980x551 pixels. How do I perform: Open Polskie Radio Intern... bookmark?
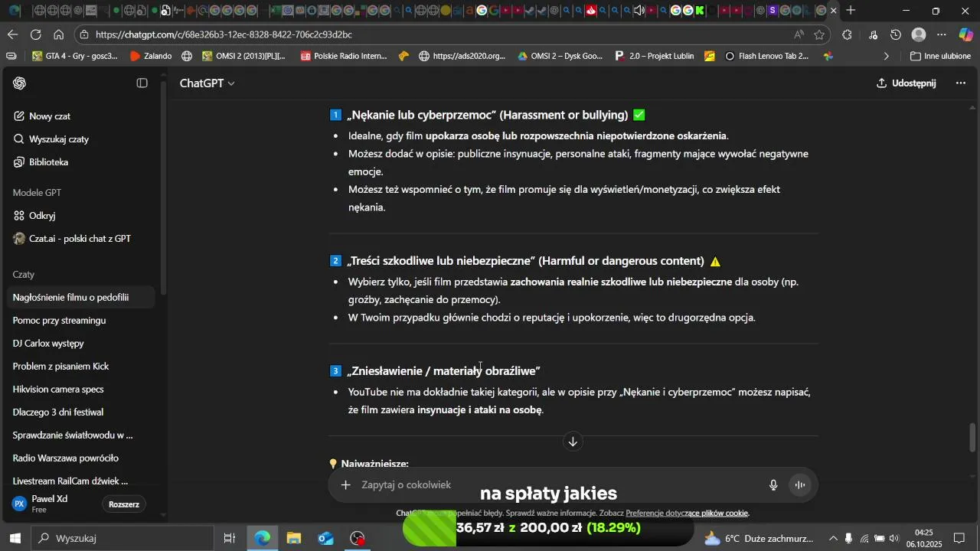click(345, 56)
